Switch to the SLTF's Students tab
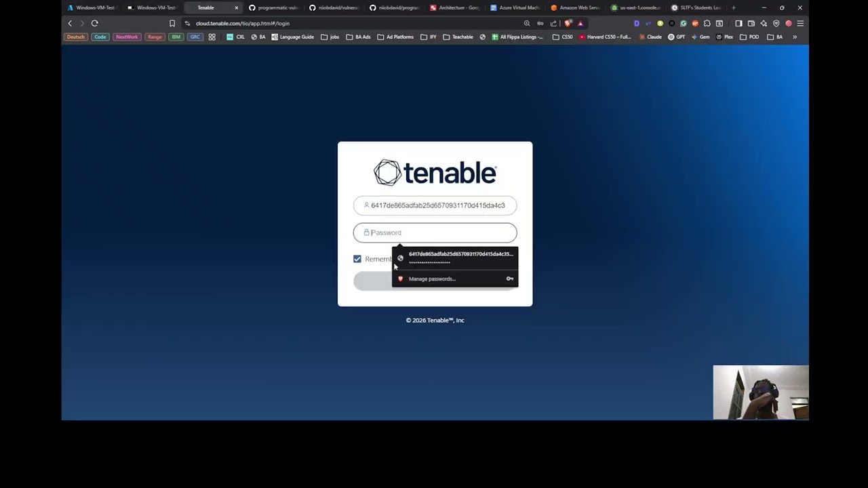The width and height of the screenshot is (868, 488). 696,7
